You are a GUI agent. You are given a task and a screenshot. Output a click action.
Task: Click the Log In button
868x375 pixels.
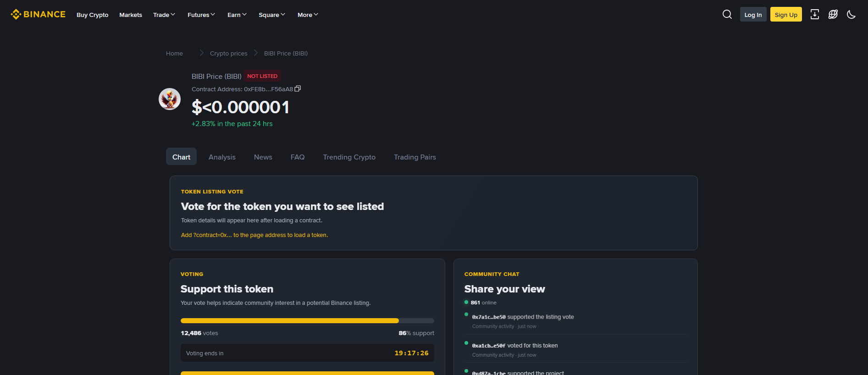point(753,15)
